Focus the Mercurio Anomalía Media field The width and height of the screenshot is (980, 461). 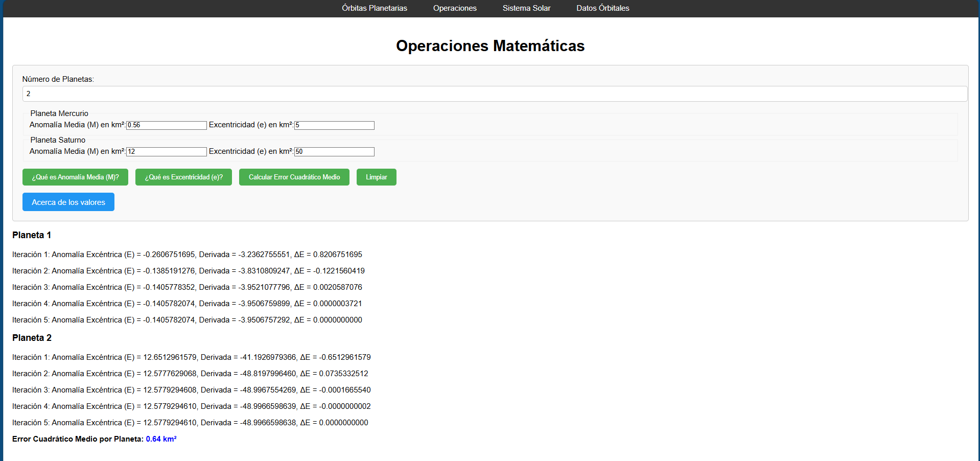click(167, 125)
